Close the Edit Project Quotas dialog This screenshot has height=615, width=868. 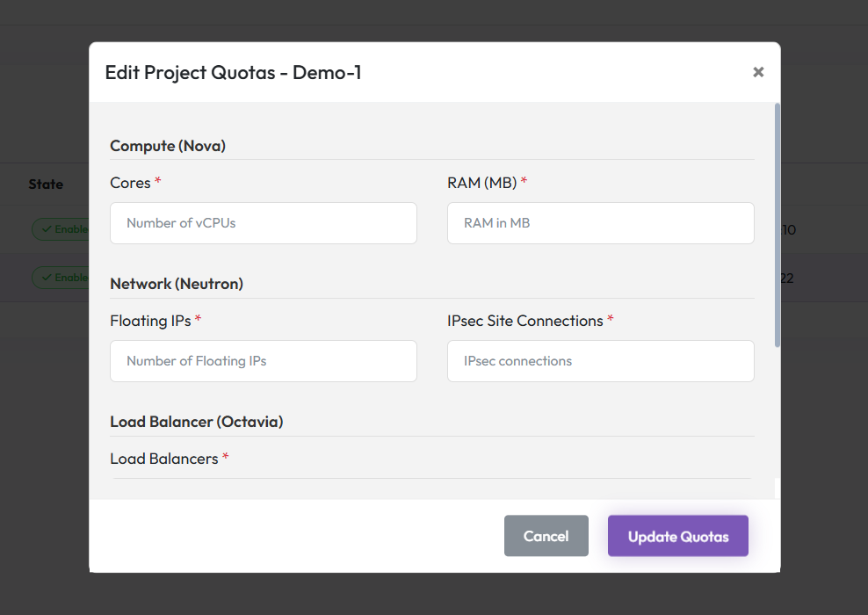click(x=757, y=72)
